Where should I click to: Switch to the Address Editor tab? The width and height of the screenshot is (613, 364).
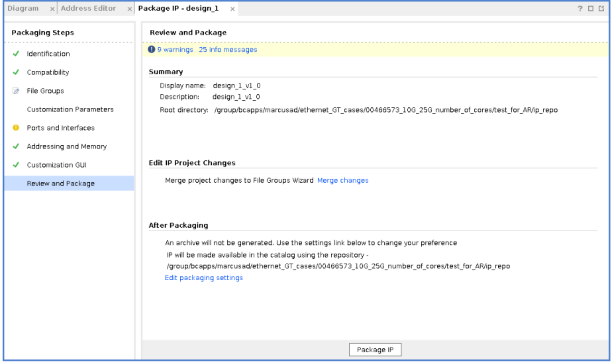coord(88,8)
